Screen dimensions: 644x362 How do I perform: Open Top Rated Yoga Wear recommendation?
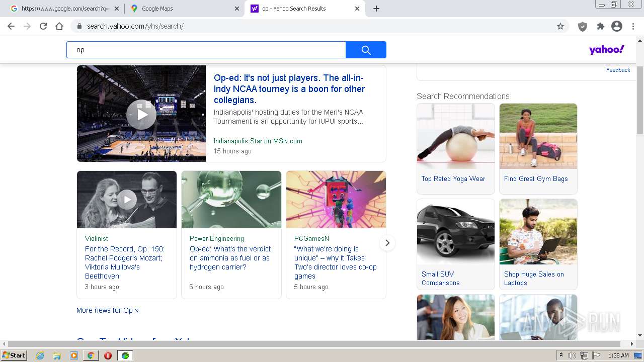point(453,178)
